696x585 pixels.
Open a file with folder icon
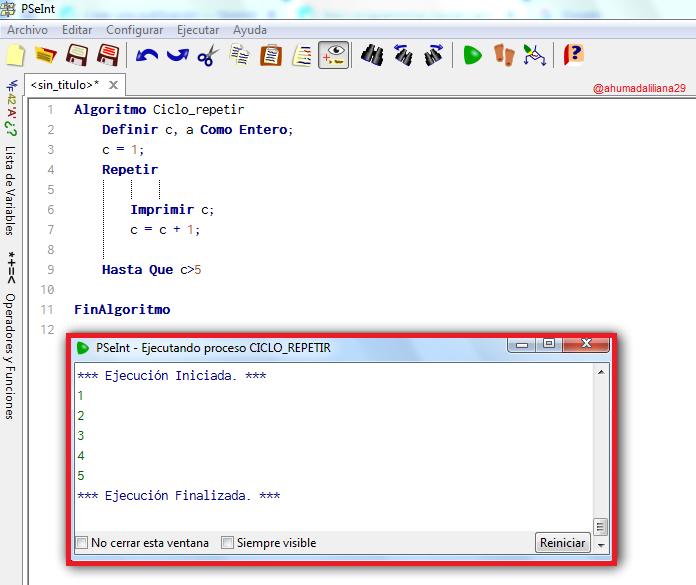point(46,55)
